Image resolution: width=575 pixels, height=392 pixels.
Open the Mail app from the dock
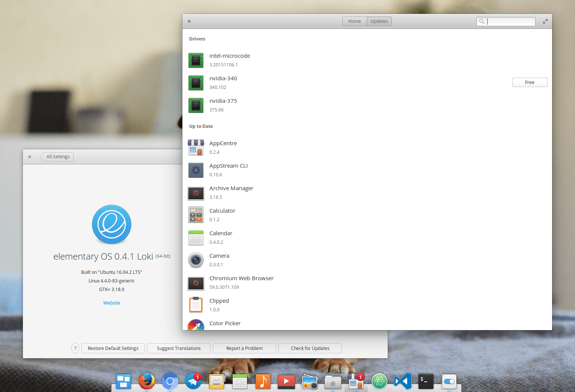[x=217, y=381]
